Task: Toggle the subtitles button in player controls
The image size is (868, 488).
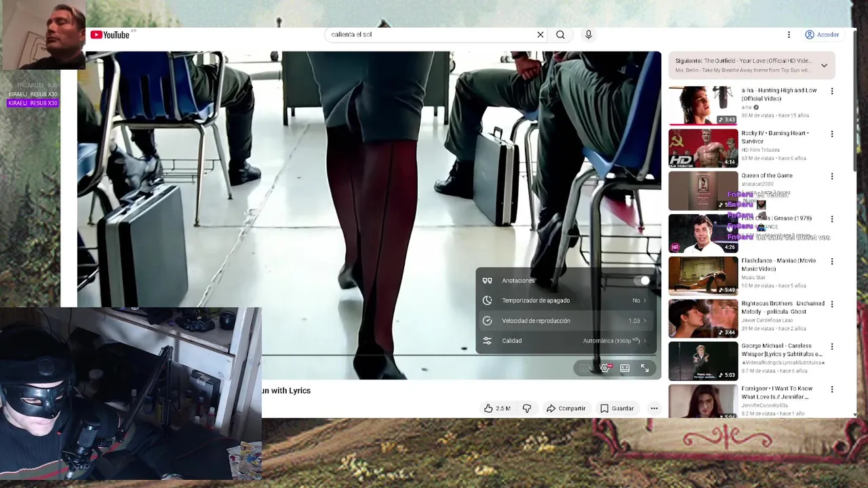Action: (x=585, y=368)
